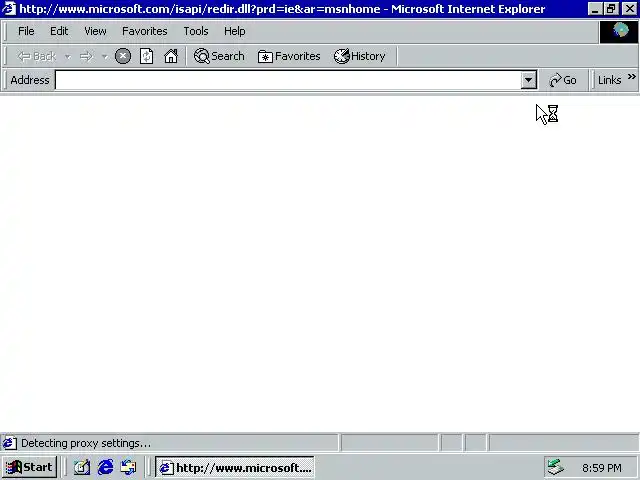
Task: Launch Outlook Express from quick launch
Action: tap(129, 467)
